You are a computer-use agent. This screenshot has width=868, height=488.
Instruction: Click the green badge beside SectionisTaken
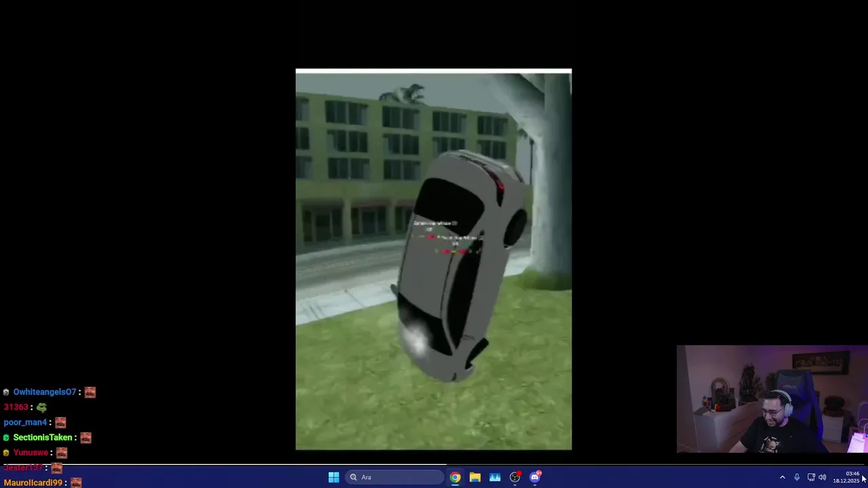click(x=6, y=438)
